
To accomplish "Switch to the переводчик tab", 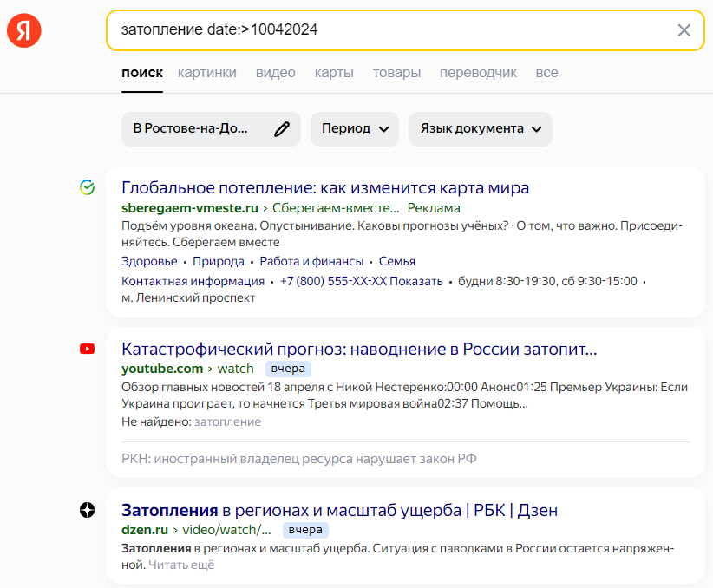I will [478, 73].
